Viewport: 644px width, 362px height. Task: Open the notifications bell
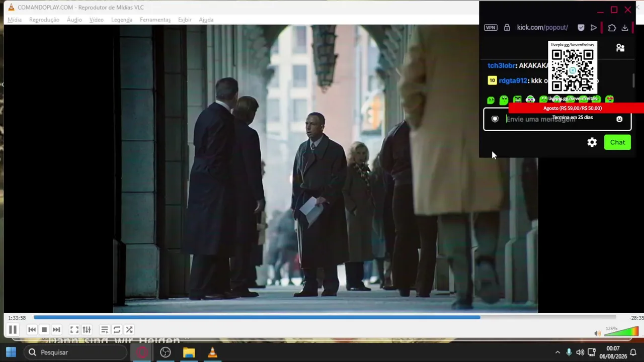pos(633,352)
